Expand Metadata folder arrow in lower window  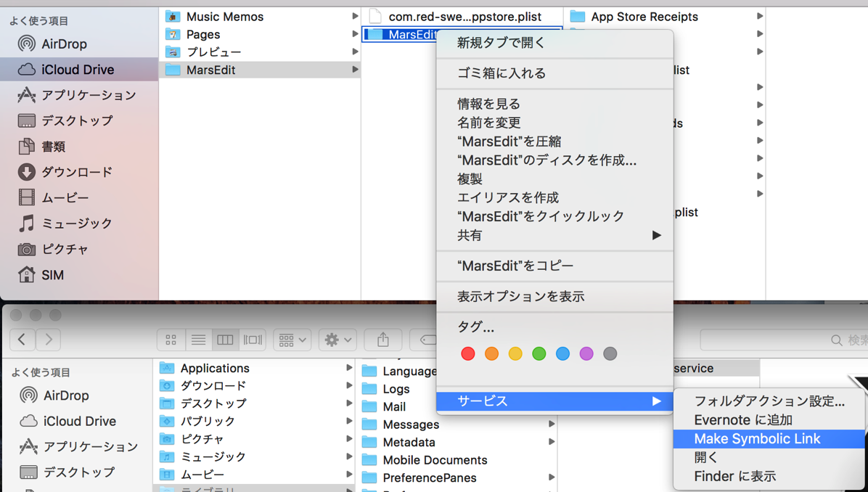(x=552, y=442)
